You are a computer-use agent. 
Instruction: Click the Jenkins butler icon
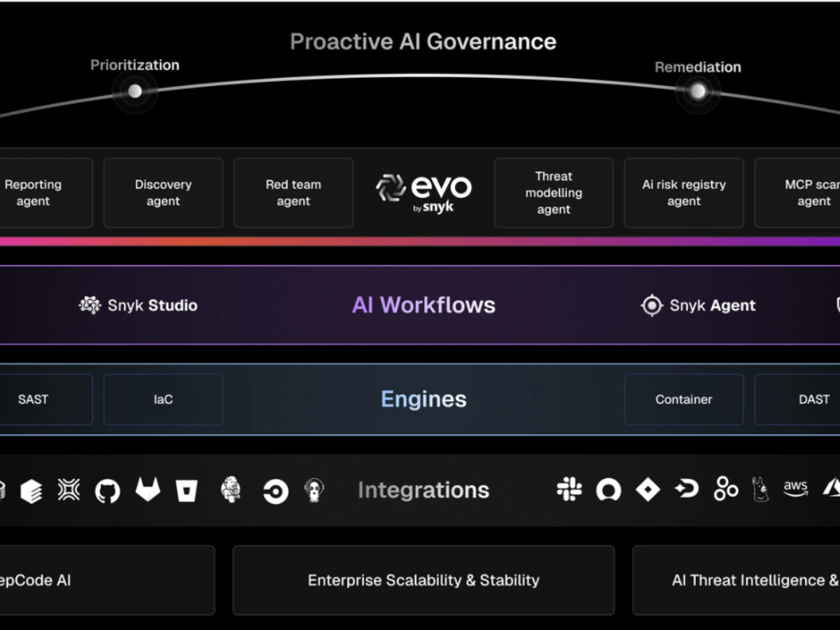click(x=230, y=490)
